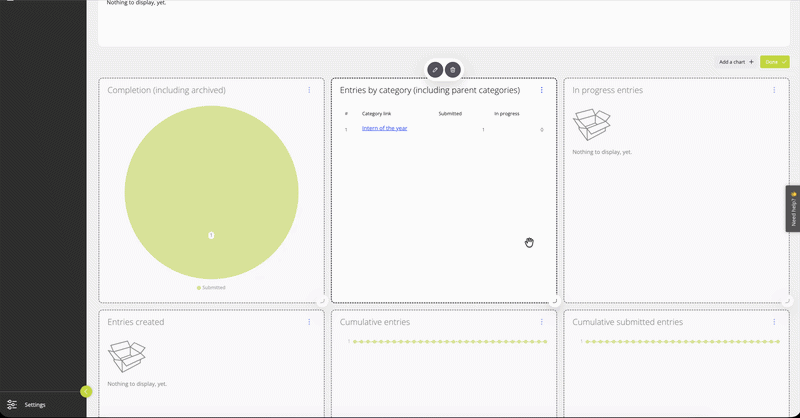Open options menu for In progress entries
Screen dimensions: 800x418
(x=774, y=90)
